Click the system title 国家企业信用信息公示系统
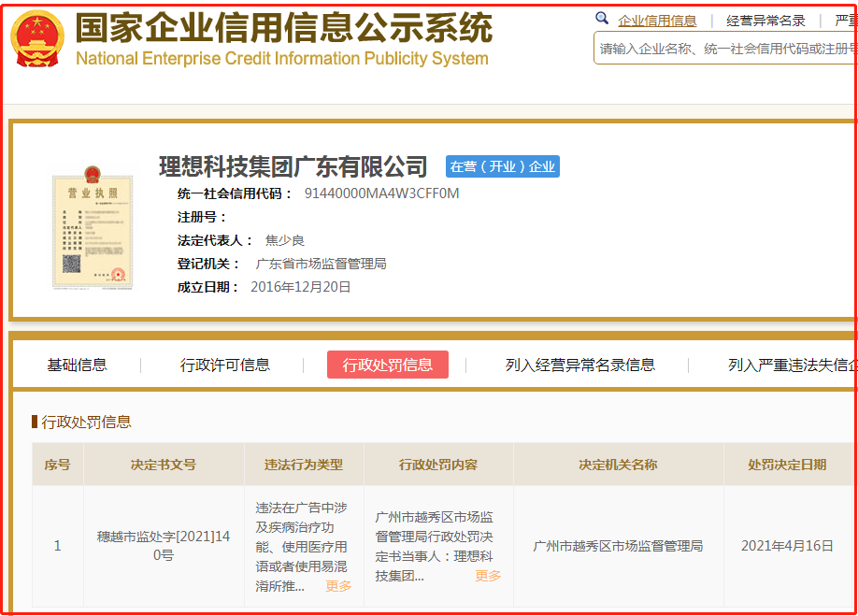The width and height of the screenshot is (858, 616). pos(283,27)
